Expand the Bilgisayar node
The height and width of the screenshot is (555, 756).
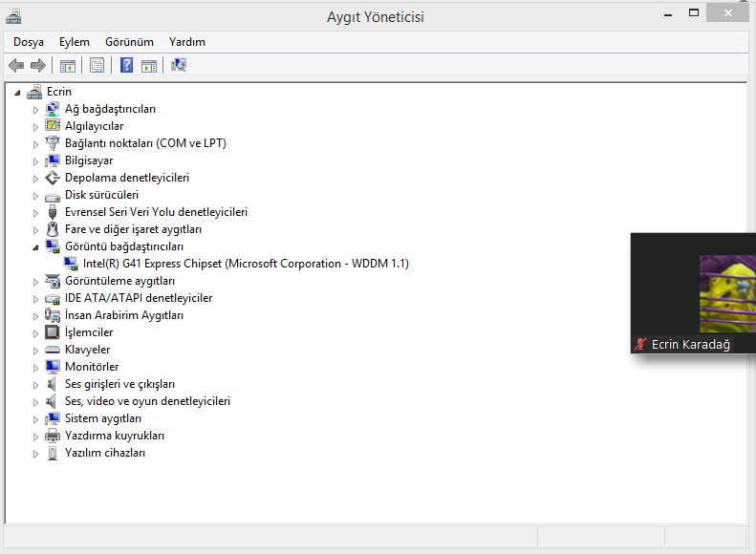click(x=35, y=161)
